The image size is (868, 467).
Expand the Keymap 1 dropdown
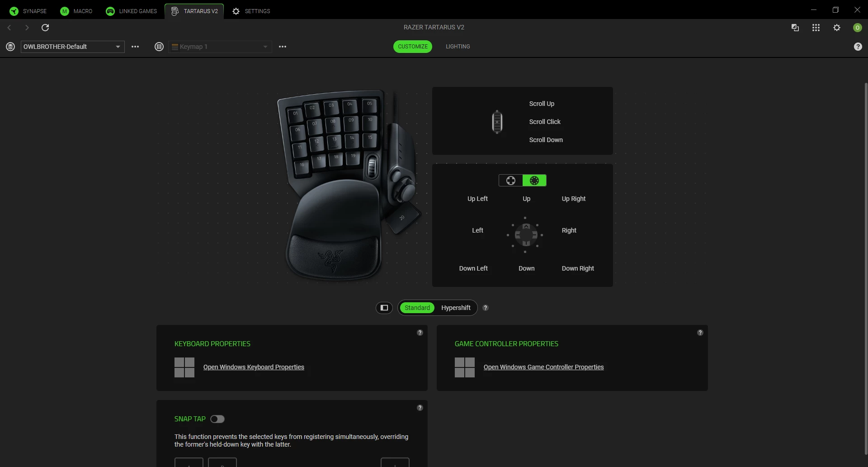[x=220, y=47]
